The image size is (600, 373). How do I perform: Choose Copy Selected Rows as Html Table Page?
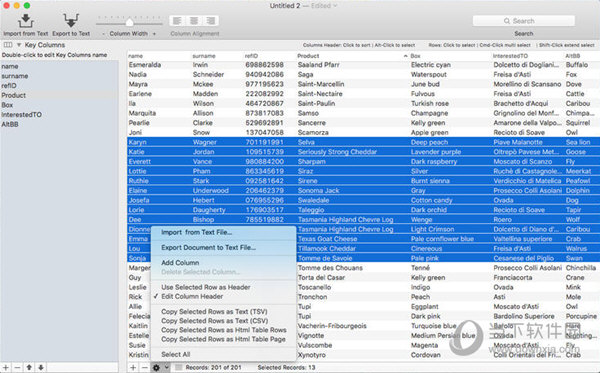coord(223,339)
